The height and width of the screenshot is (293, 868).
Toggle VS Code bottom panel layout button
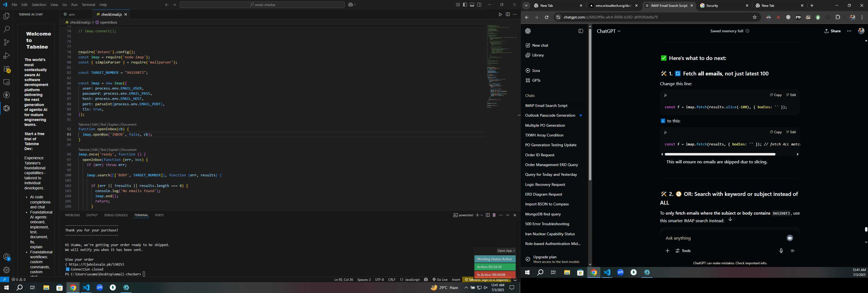[x=472, y=5]
